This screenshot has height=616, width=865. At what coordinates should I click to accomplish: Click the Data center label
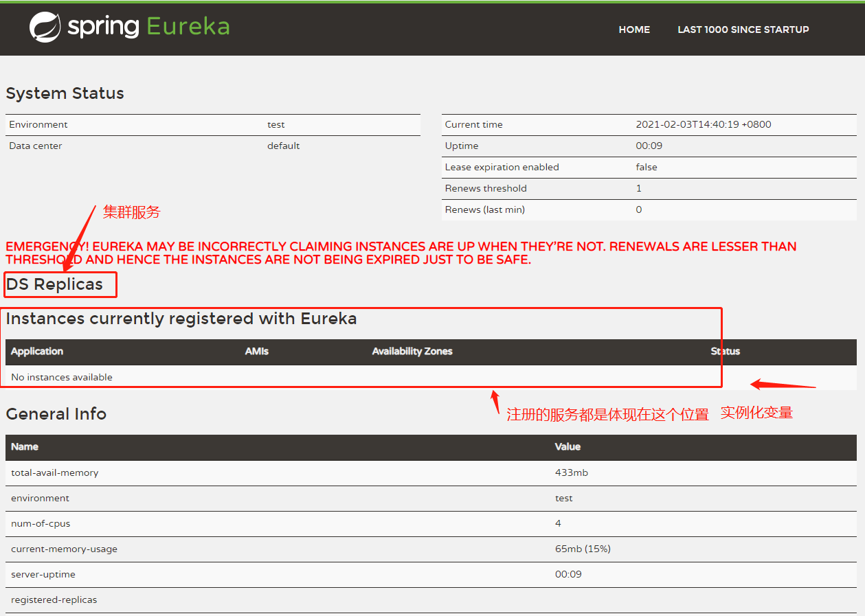[36, 146]
